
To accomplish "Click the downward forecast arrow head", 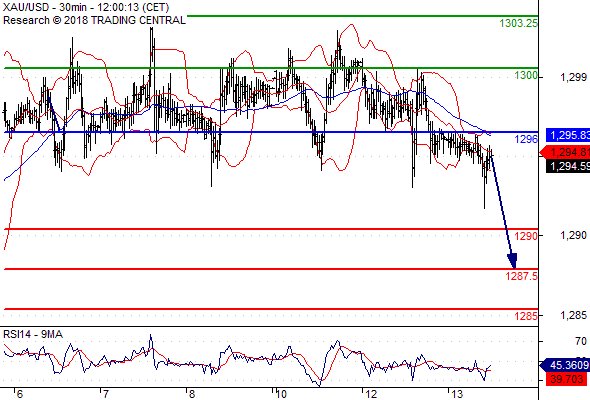I will point(512,261).
